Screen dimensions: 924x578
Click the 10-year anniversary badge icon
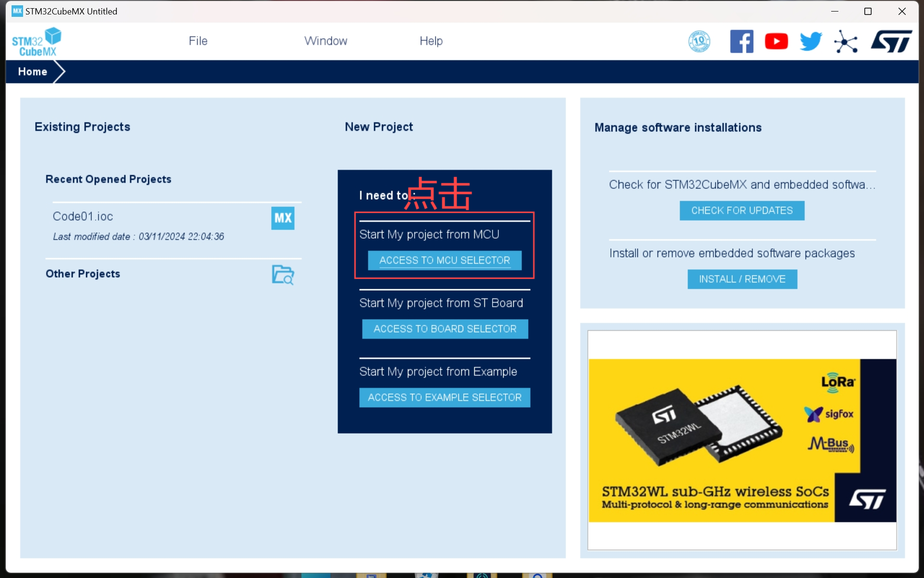[x=699, y=41]
